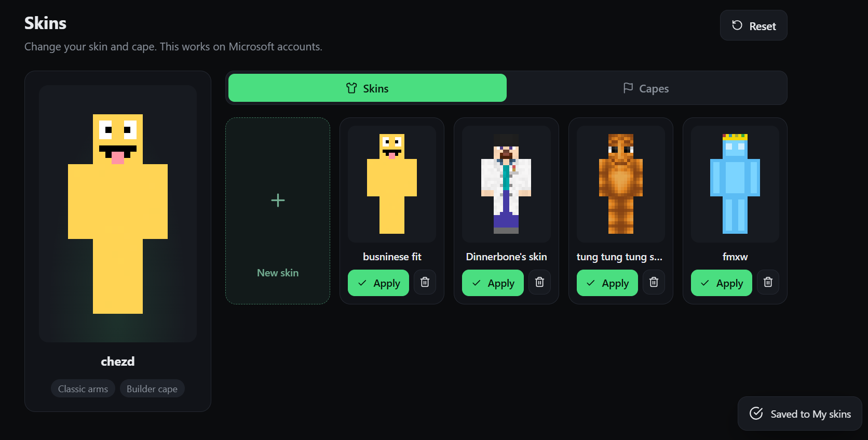Select the orange tung tung skin thumbnail

(621, 184)
